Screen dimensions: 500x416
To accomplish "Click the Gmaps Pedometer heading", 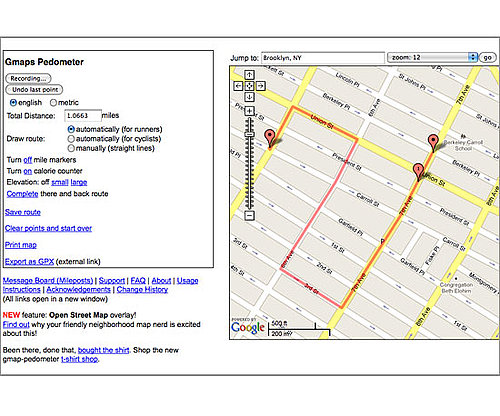I will (x=44, y=62).
